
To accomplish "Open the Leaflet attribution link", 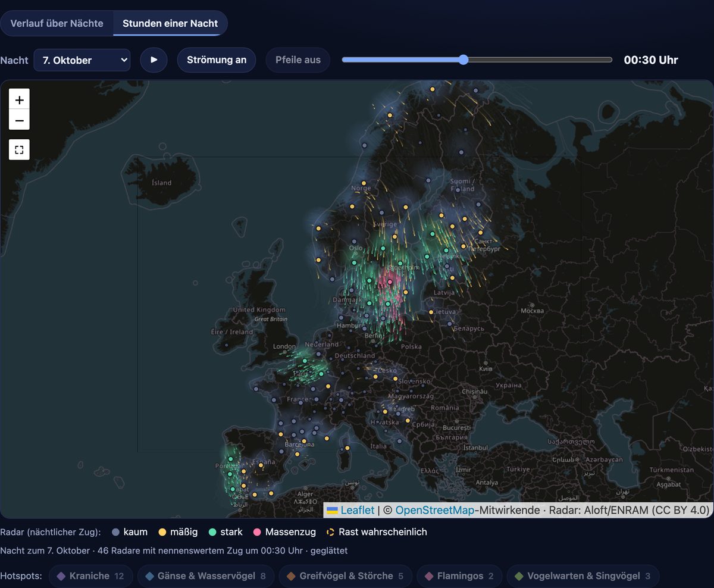I will click(x=358, y=510).
